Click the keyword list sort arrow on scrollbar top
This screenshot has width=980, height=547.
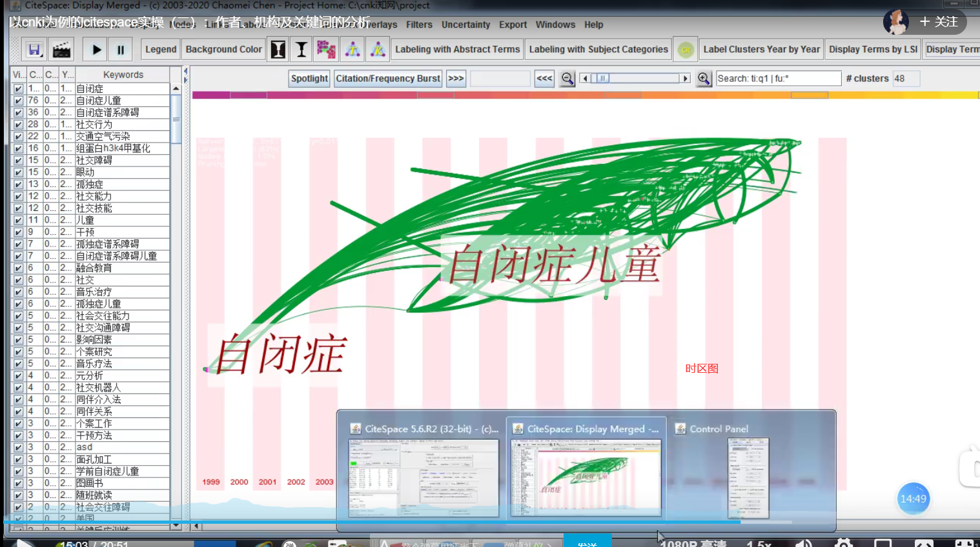tap(176, 88)
